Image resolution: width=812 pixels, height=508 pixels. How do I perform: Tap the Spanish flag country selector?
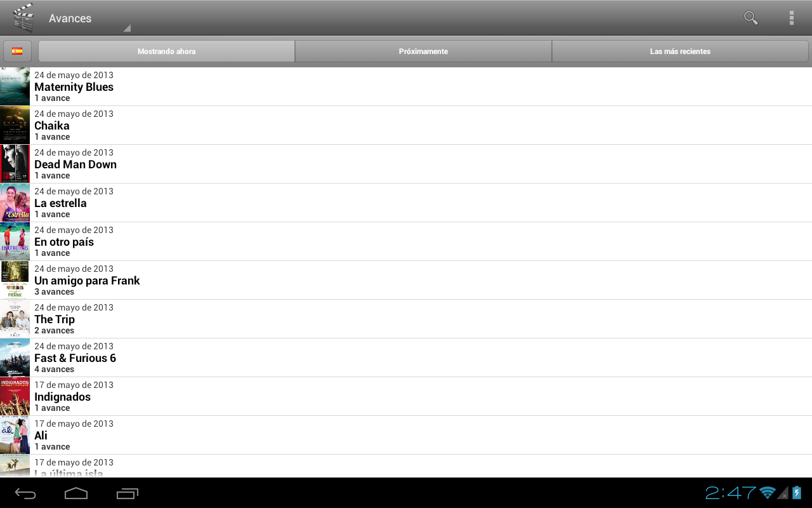17,51
